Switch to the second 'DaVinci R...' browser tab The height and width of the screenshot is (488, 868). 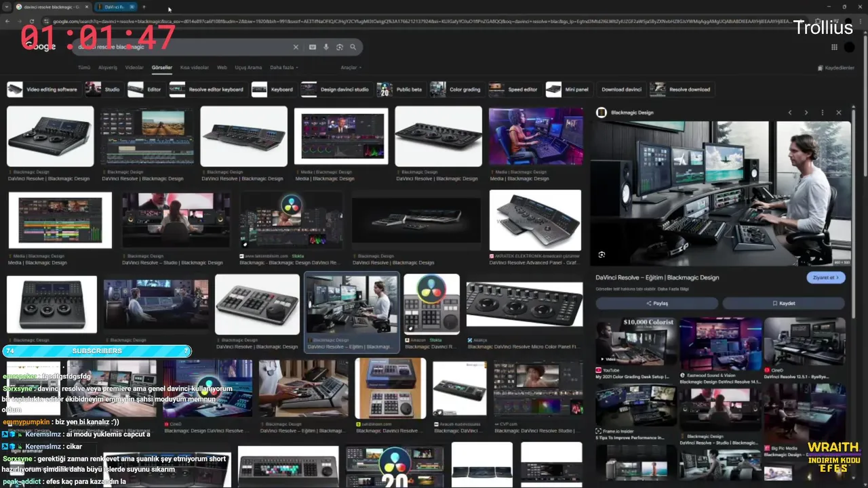point(115,7)
